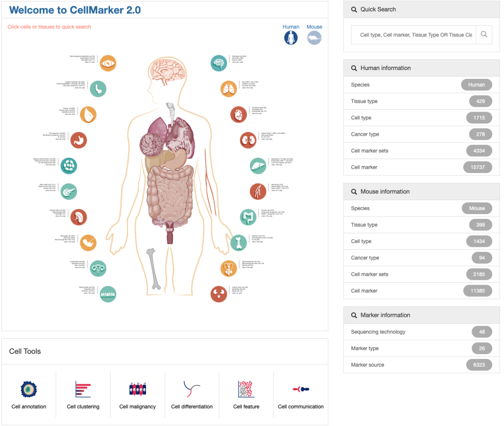Image resolution: width=504 pixels, height=426 pixels.
Task: Open Human Cell marker count 15737
Action: click(x=478, y=167)
